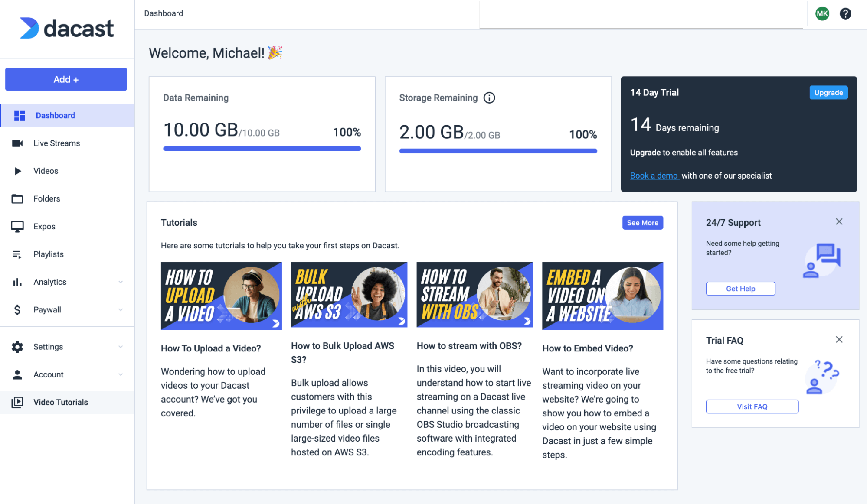Click the Data Remaining progress bar
Viewport: 867px width, 504px height.
click(262, 149)
